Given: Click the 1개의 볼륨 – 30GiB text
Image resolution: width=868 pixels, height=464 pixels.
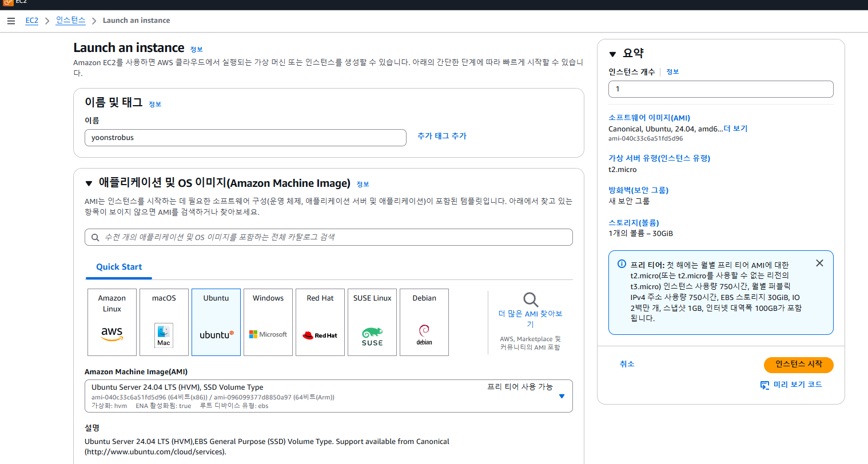Looking at the screenshot, I should [x=640, y=234].
